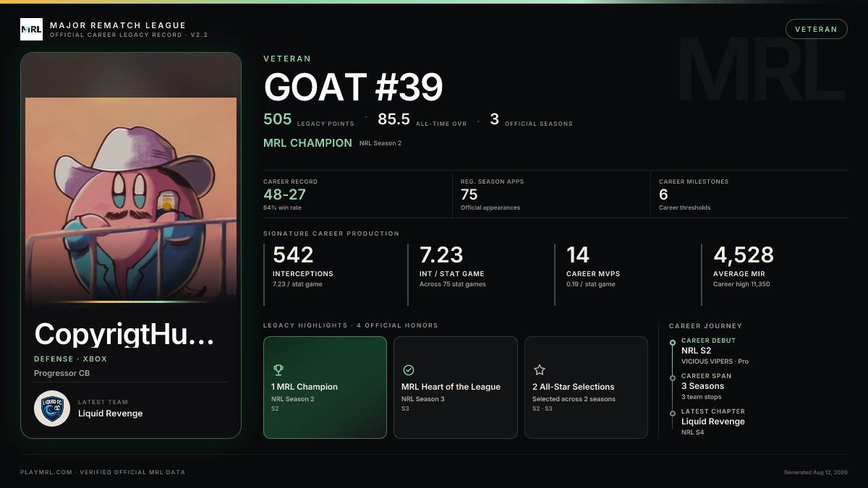Click the 3 official seasons value
Image resolution: width=868 pixels, height=488 pixels.
[x=495, y=119]
